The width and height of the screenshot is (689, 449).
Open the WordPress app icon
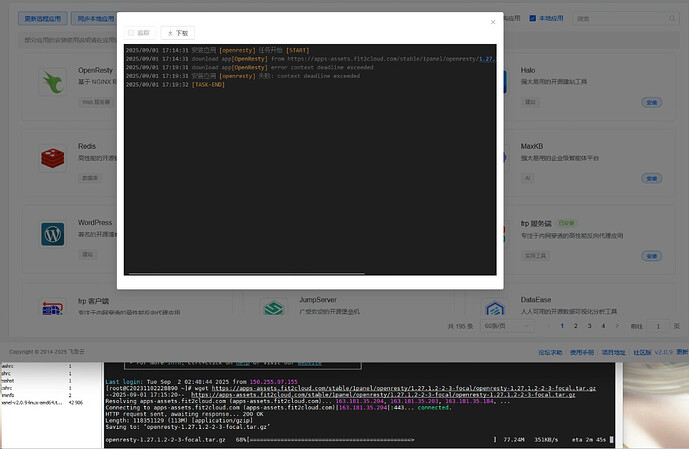(x=53, y=234)
